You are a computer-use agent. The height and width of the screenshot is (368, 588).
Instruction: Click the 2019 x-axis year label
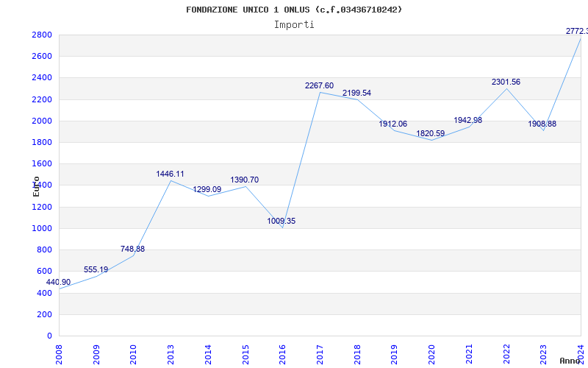(x=395, y=355)
